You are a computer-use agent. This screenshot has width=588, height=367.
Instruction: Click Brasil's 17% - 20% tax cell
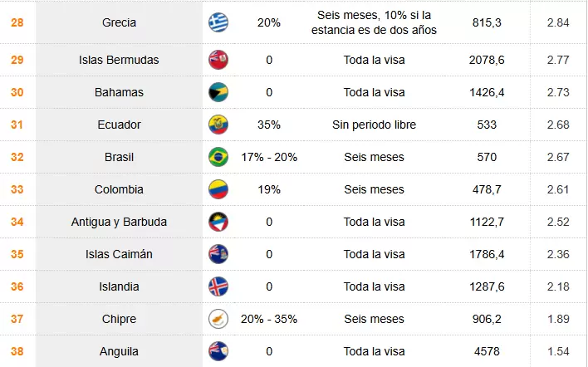[x=268, y=157]
